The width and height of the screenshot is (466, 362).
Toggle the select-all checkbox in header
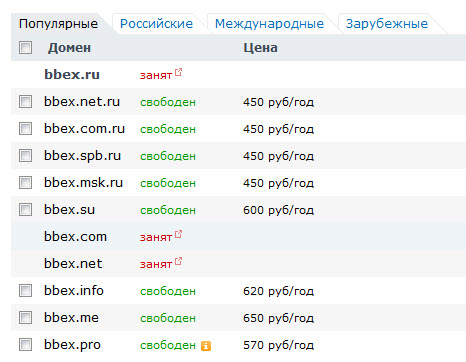(x=25, y=47)
